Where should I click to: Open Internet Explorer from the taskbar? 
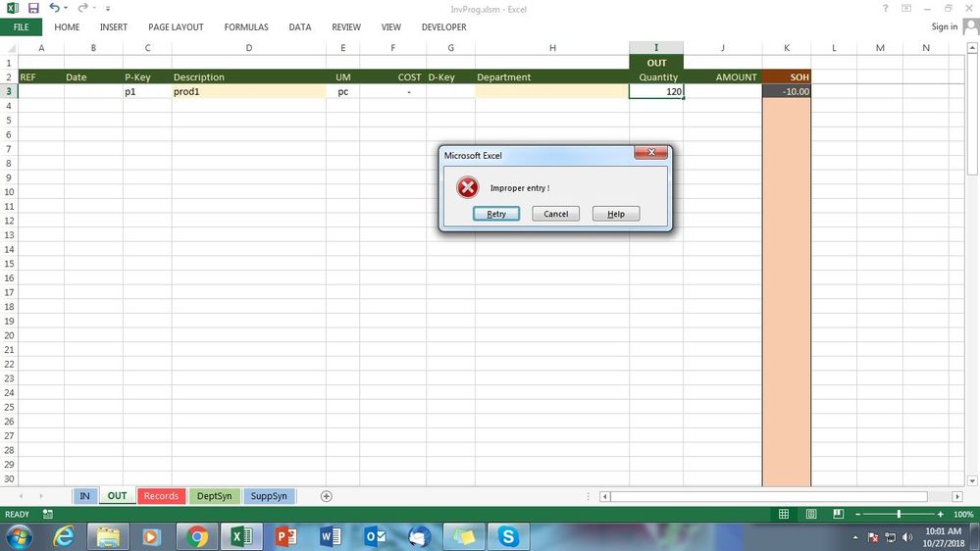point(64,536)
